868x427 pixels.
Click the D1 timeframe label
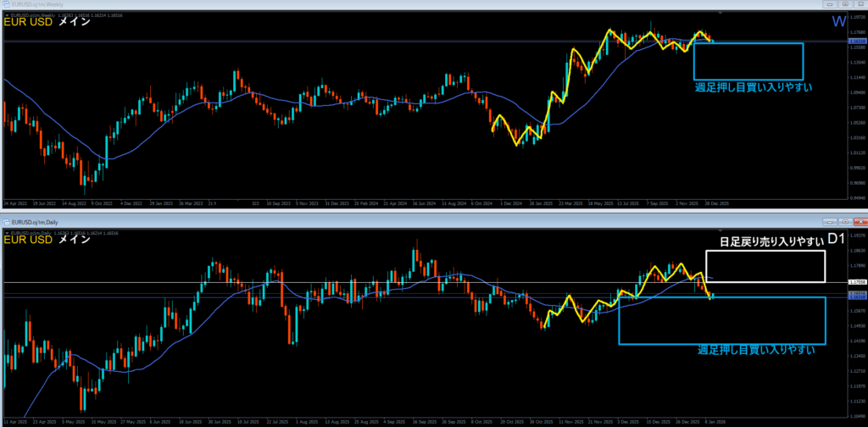coord(836,239)
